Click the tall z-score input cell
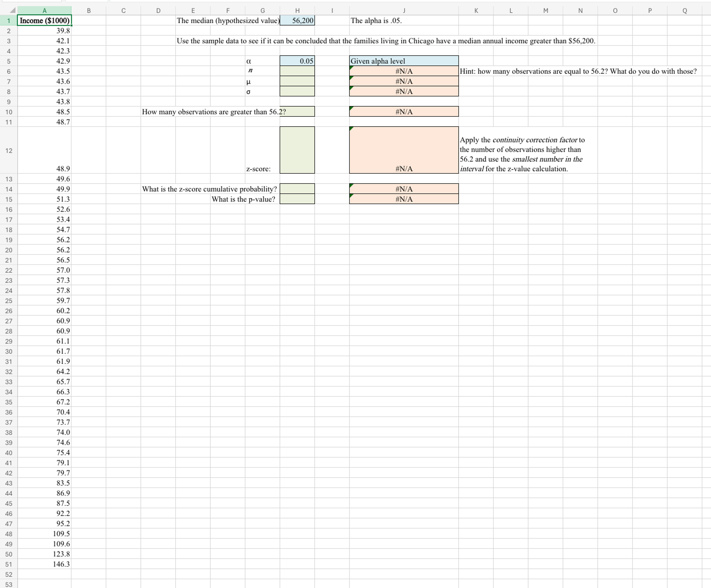The height and width of the screenshot is (588, 711). click(297, 150)
